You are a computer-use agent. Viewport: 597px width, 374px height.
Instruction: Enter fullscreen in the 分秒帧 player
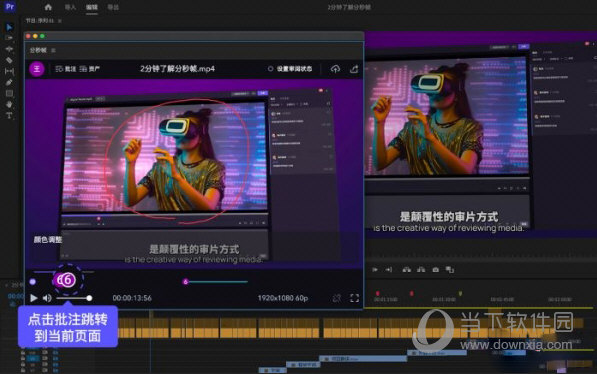coord(354,298)
